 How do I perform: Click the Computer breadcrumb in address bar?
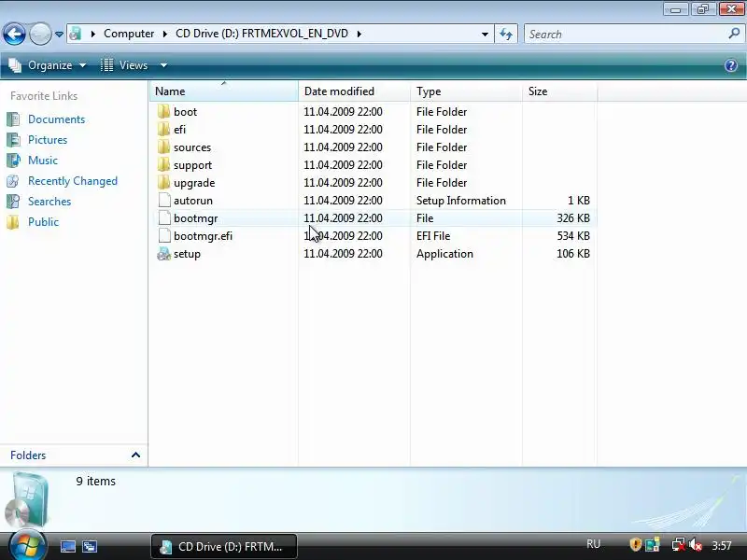tap(129, 34)
